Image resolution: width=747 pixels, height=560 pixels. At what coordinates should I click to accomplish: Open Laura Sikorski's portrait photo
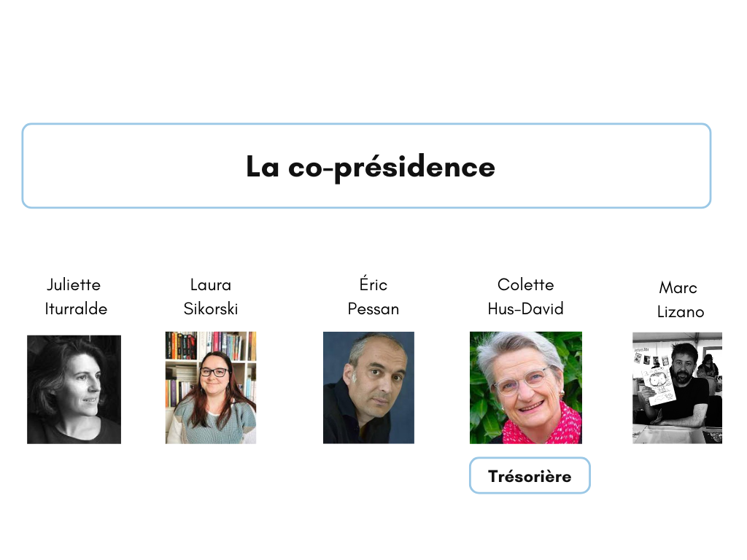211,388
